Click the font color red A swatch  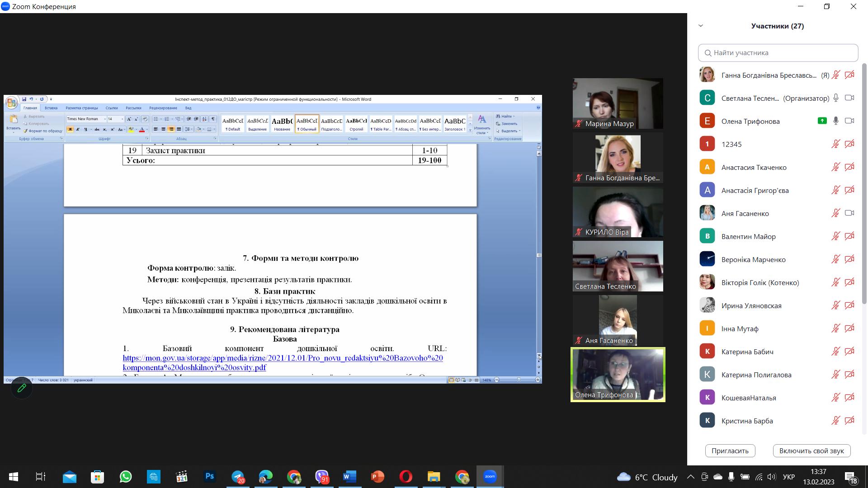click(x=142, y=130)
